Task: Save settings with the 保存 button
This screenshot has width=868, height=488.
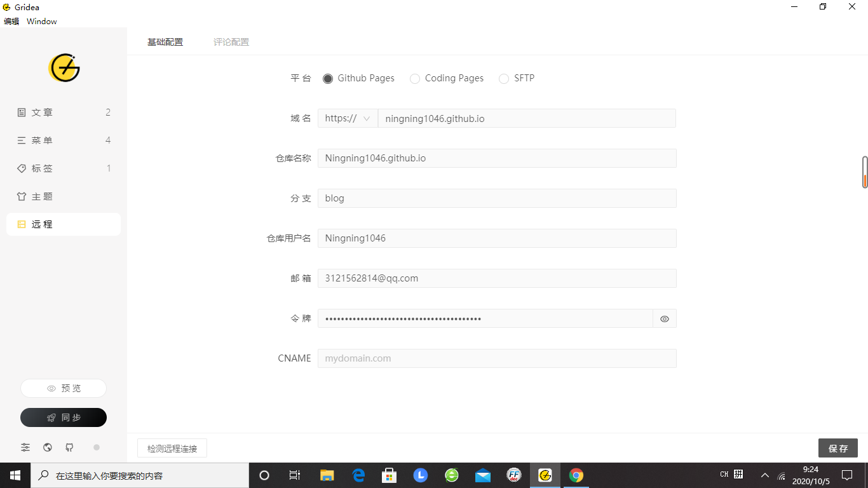Action: pos(837,448)
